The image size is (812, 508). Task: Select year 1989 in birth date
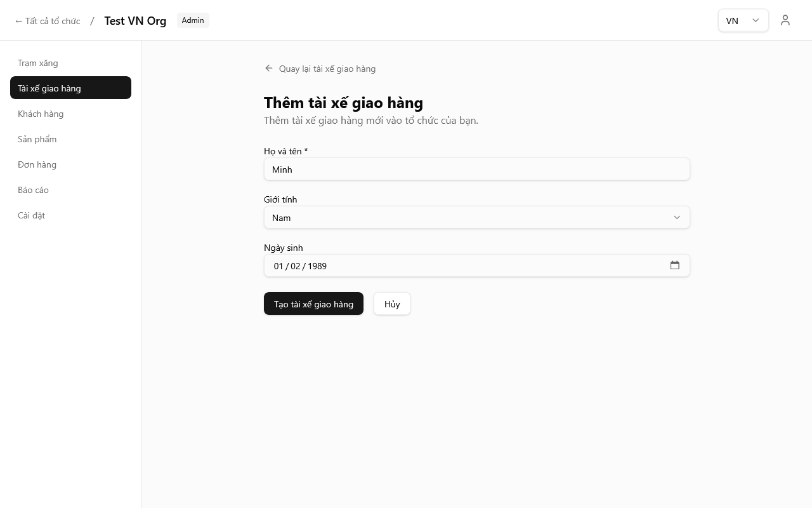tap(317, 266)
